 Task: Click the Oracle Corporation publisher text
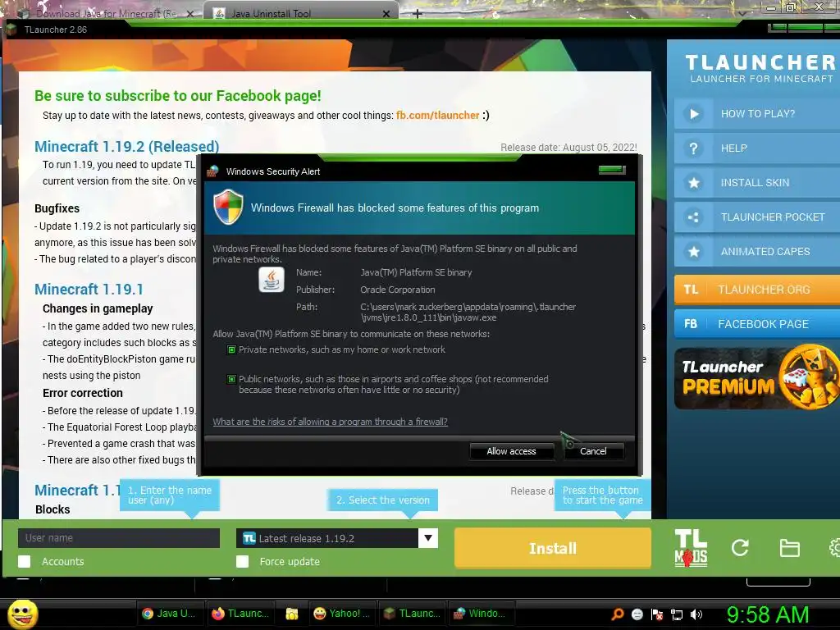coord(398,290)
